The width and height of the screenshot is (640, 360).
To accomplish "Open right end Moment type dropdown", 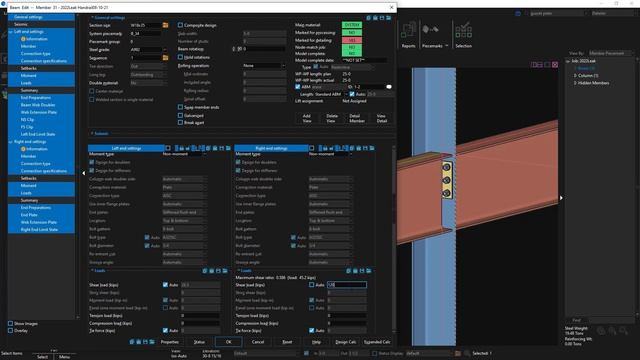I will (351, 154).
